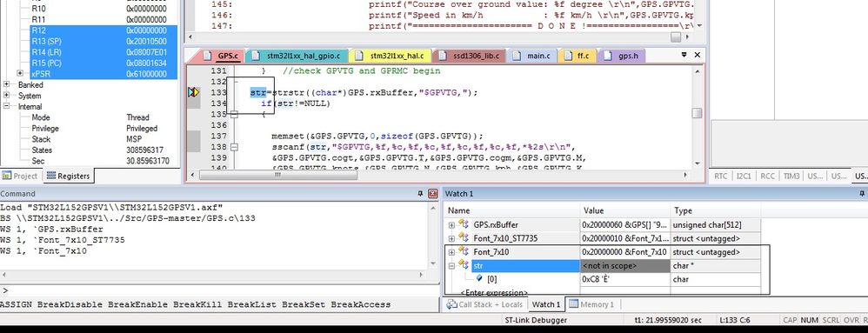The width and height of the screenshot is (868, 333).
Task: Collapse code fold at line 138
Action: tap(234, 147)
